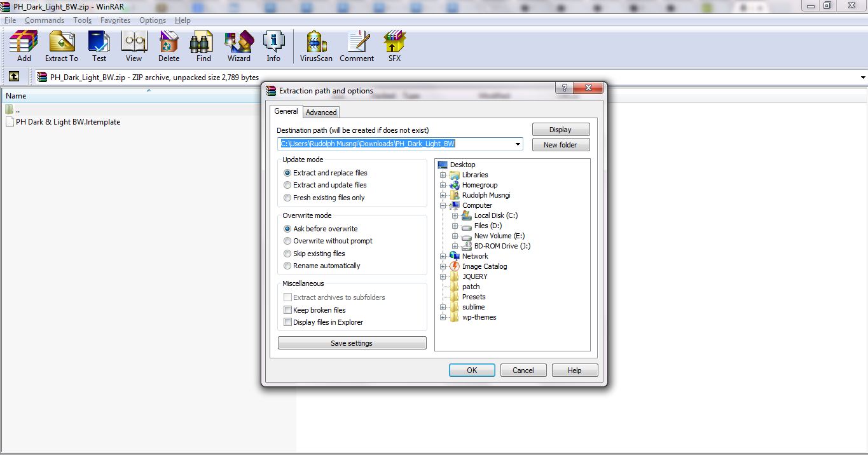
Task: Switch to the Advanced tab
Action: click(321, 112)
